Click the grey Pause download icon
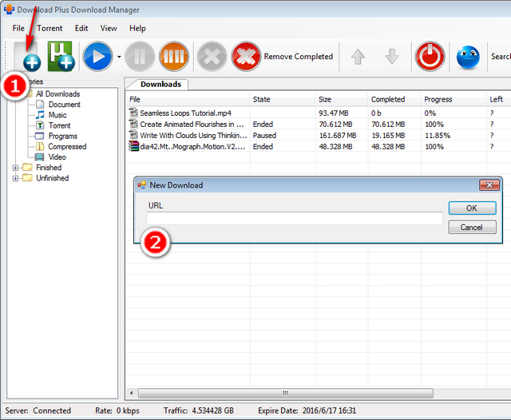Screen dimensions: 511x420 (x=140, y=57)
